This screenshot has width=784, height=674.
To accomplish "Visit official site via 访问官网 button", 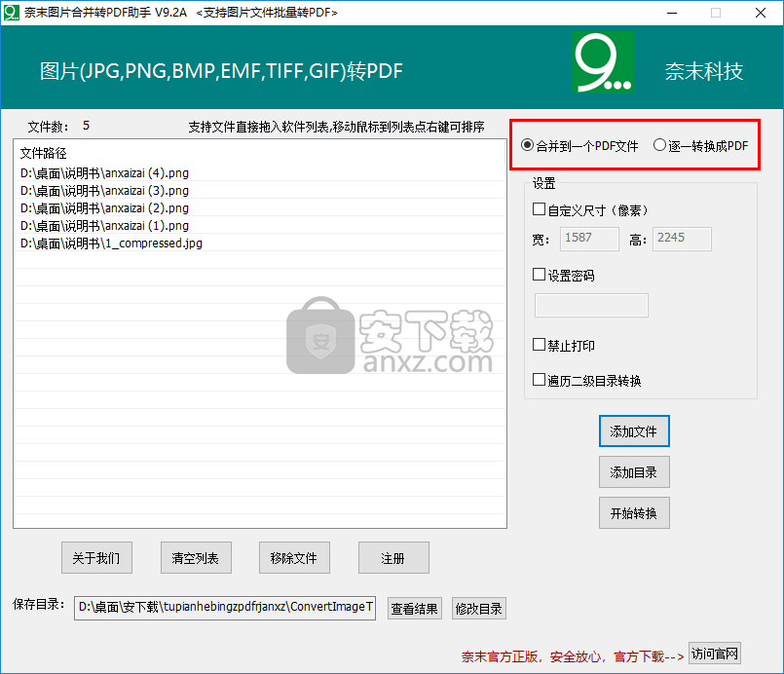I will pos(715,654).
